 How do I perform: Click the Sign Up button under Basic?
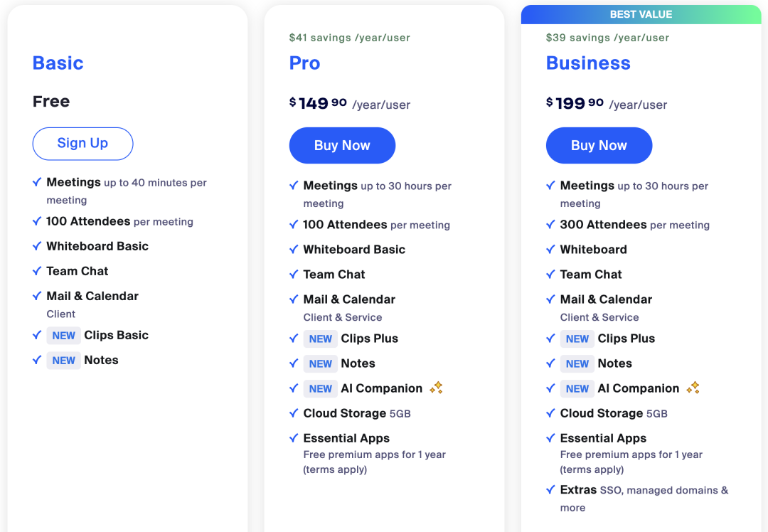click(x=82, y=144)
